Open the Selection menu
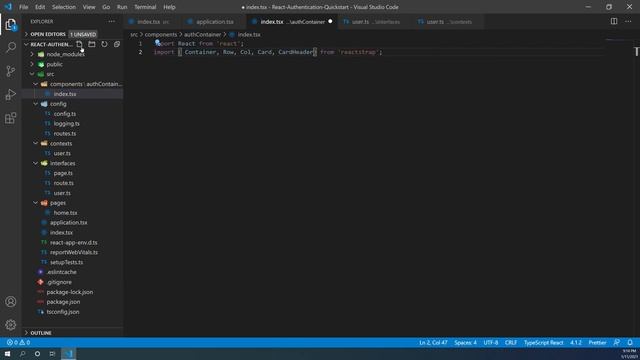The height and width of the screenshot is (360, 640). click(64, 7)
